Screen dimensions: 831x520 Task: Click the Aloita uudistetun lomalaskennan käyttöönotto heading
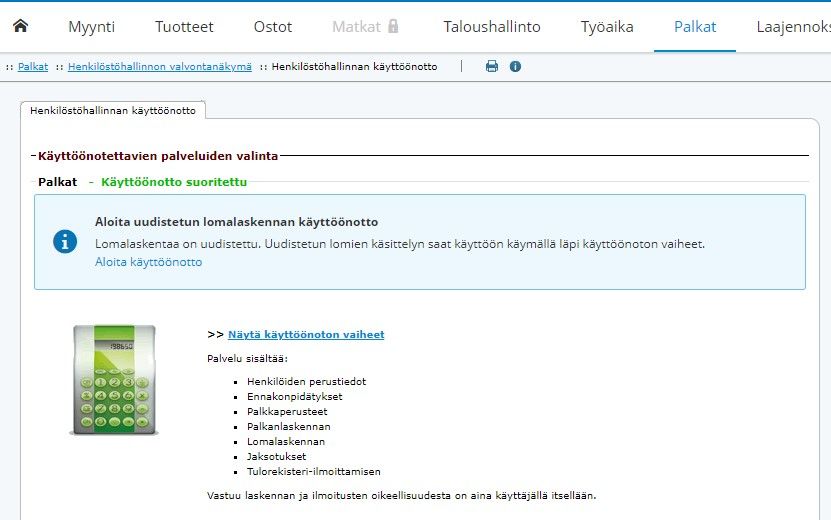(x=236, y=222)
